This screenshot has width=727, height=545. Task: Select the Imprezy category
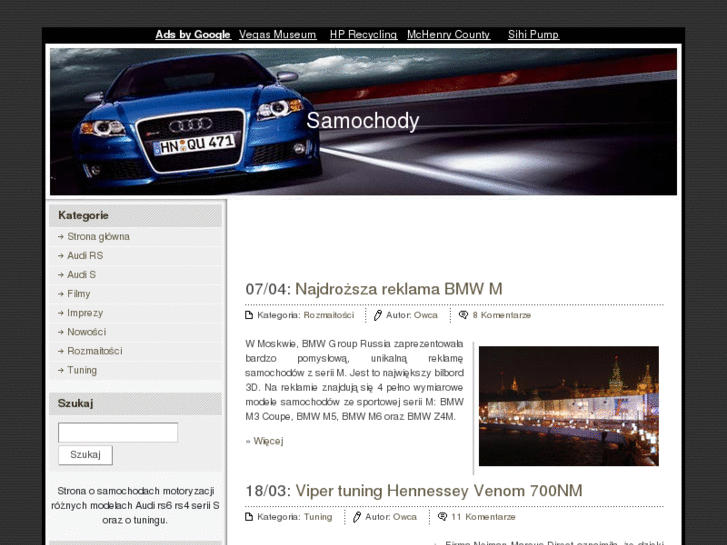(85, 313)
